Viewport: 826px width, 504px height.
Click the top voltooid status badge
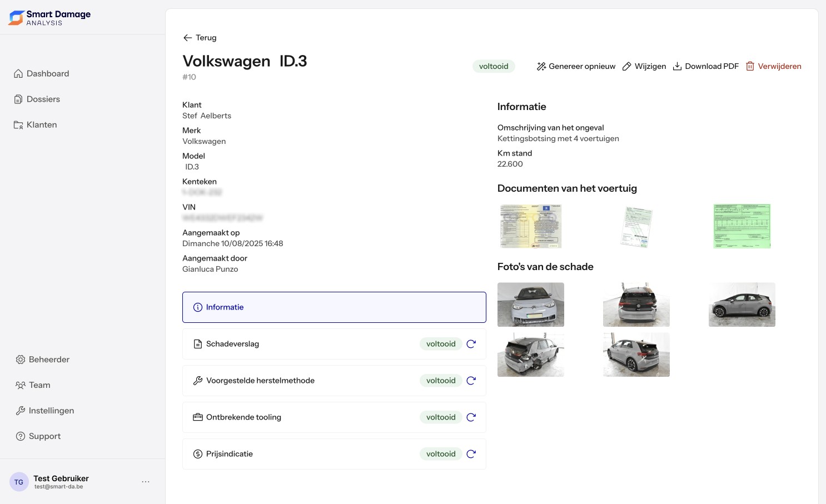pyautogui.click(x=494, y=66)
